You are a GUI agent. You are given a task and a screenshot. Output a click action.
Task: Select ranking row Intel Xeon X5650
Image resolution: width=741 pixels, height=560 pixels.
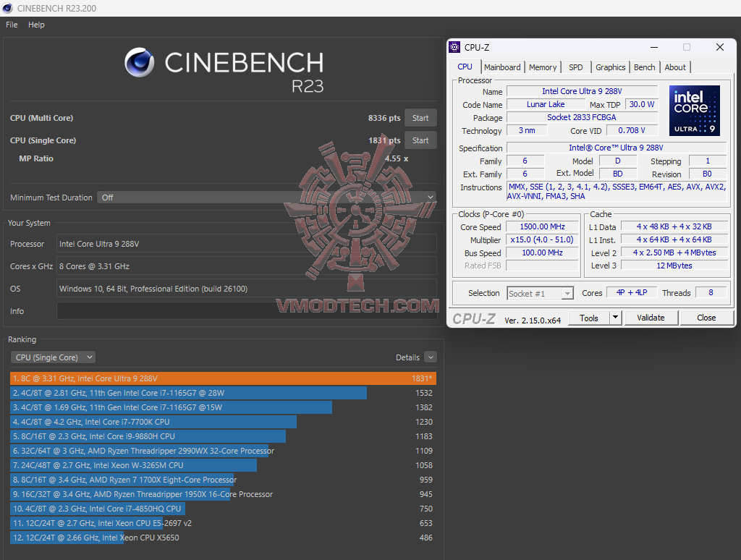tap(223, 538)
